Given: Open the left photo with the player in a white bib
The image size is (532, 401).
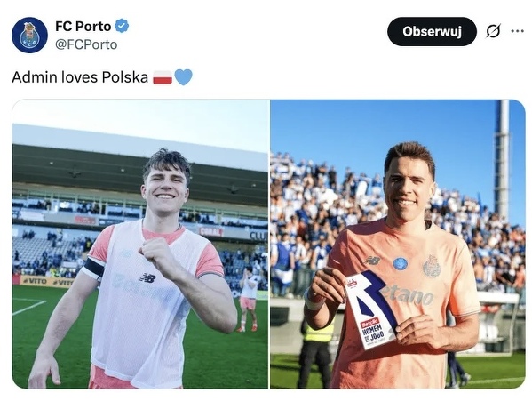Looking at the screenshot, I should 140,244.
